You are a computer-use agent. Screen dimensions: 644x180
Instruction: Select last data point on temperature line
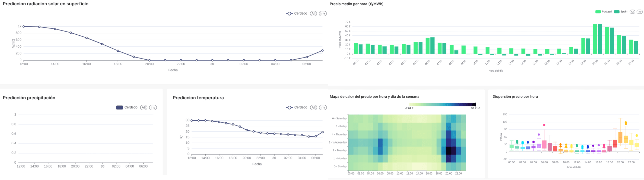coord(323,132)
